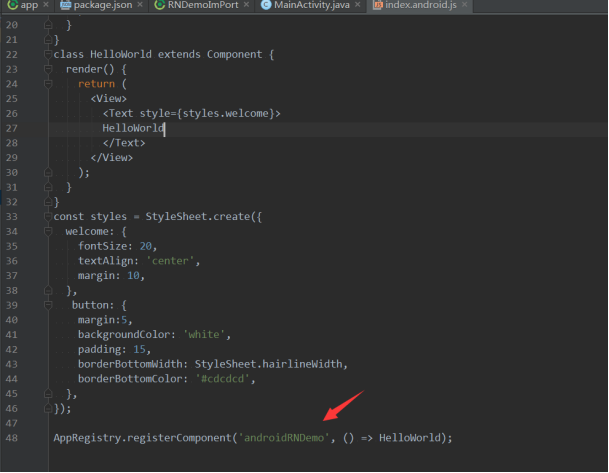
Task: Click the <Text style={styles.welcome}> tag
Action: (x=191, y=113)
